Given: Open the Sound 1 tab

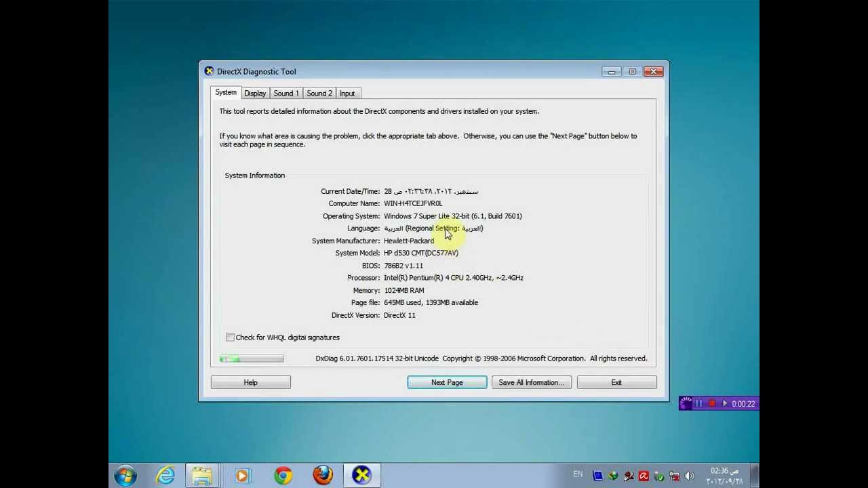Looking at the screenshot, I should click(x=286, y=94).
